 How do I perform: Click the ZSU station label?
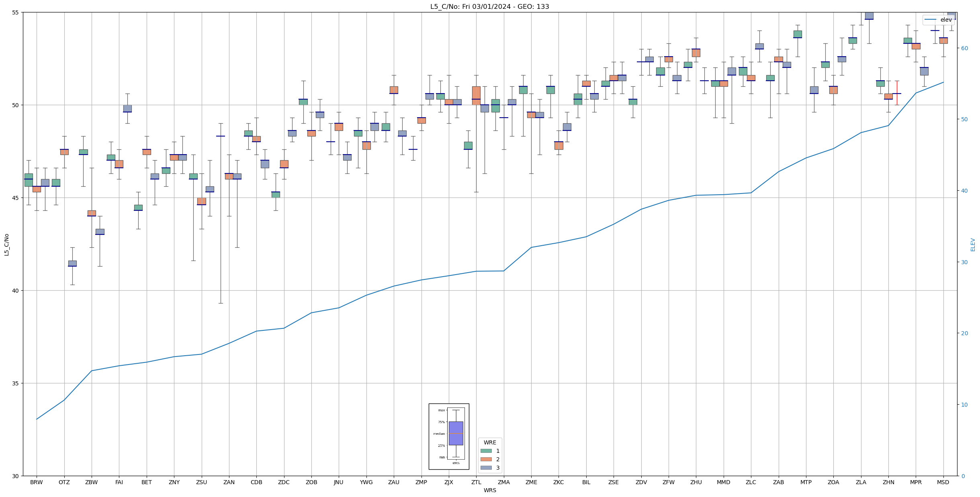tap(202, 482)
